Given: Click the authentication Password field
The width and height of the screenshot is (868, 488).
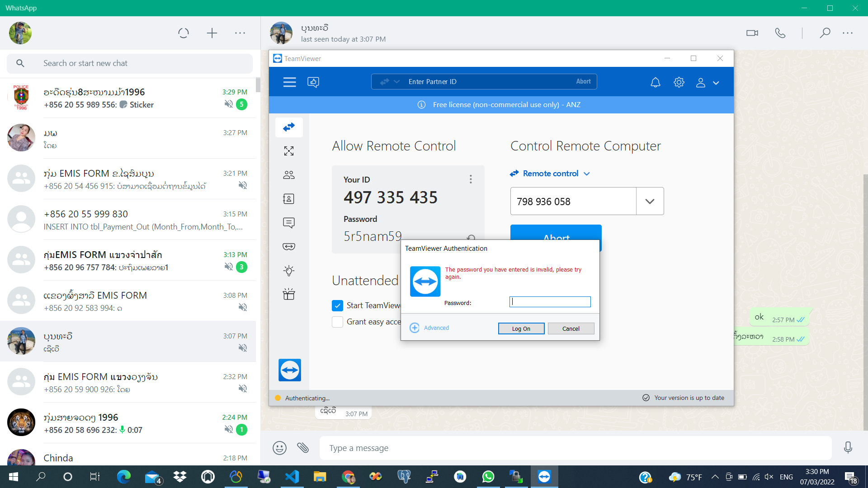Looking at the screenshot, I should [x=550, y=302].
